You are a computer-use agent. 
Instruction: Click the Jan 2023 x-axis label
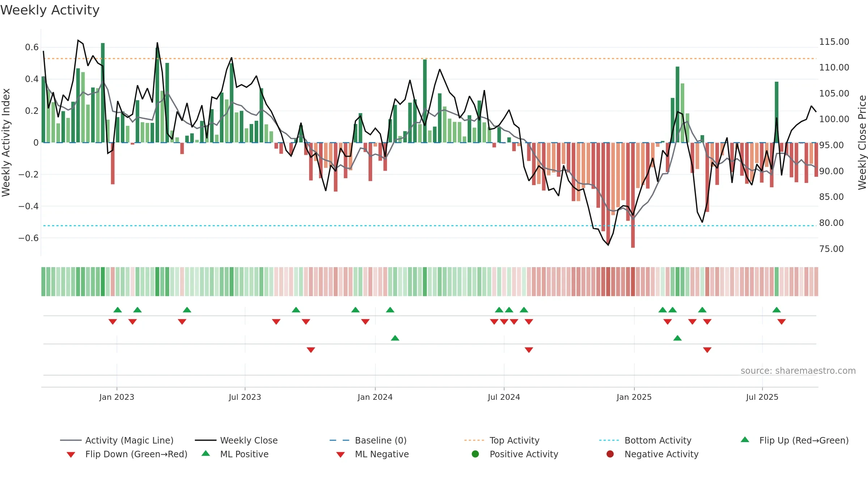[117, 397]
